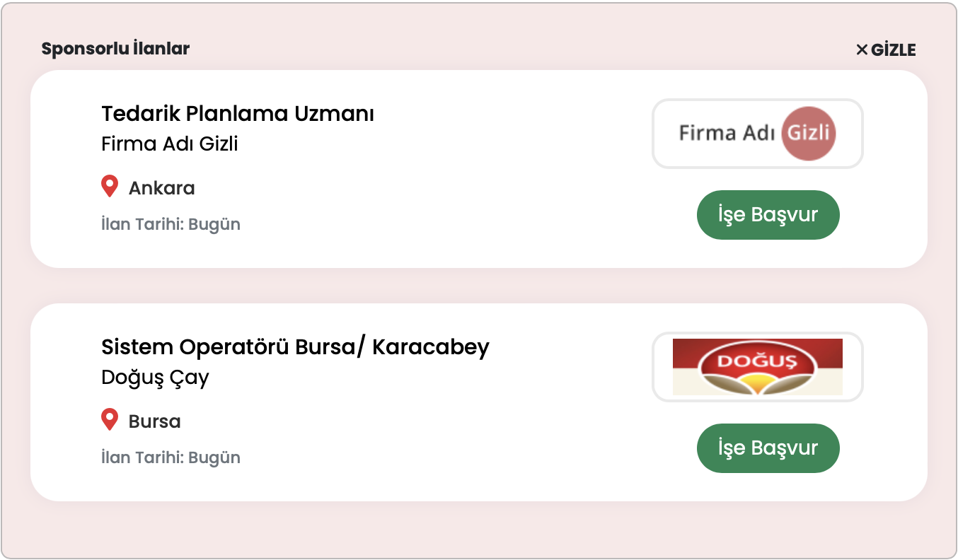The image size is (958, 560).
Task: Click İlan Tarihi: Bugün on Ankara listing
Action: coord(171,225)
